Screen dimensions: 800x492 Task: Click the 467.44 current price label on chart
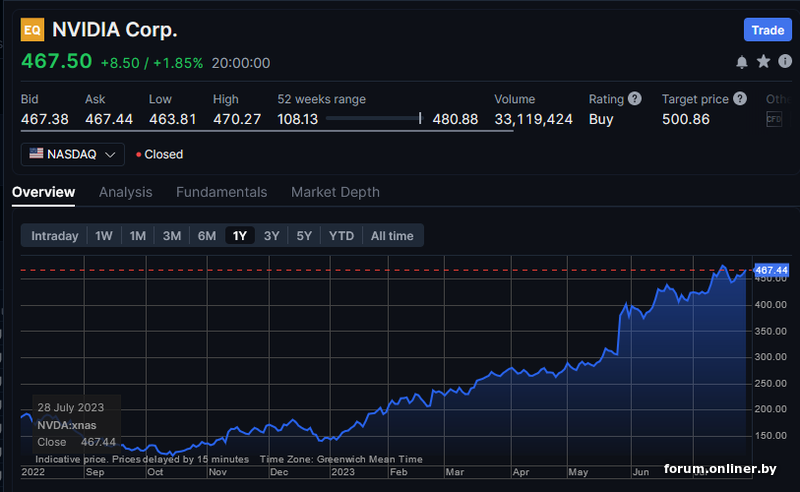point(771,270)
